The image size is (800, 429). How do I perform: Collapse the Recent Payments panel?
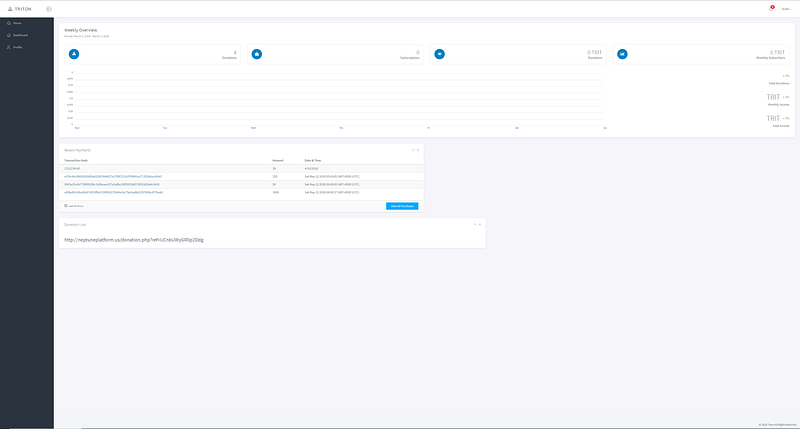(x=413, y=150)
